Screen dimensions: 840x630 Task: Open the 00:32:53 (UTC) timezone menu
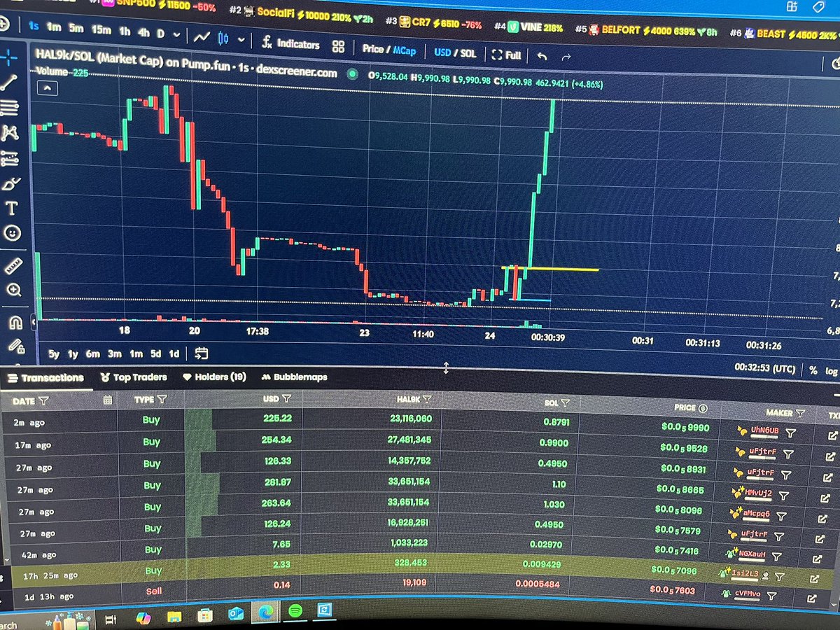(x=764, y=367)
